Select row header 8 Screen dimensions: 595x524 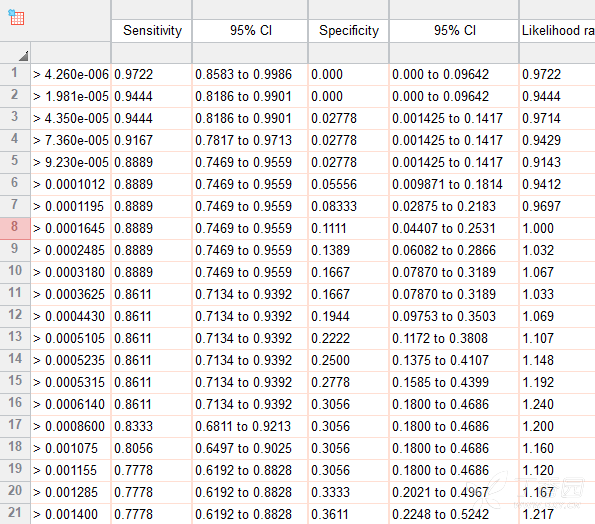click(x=15, y=228)
